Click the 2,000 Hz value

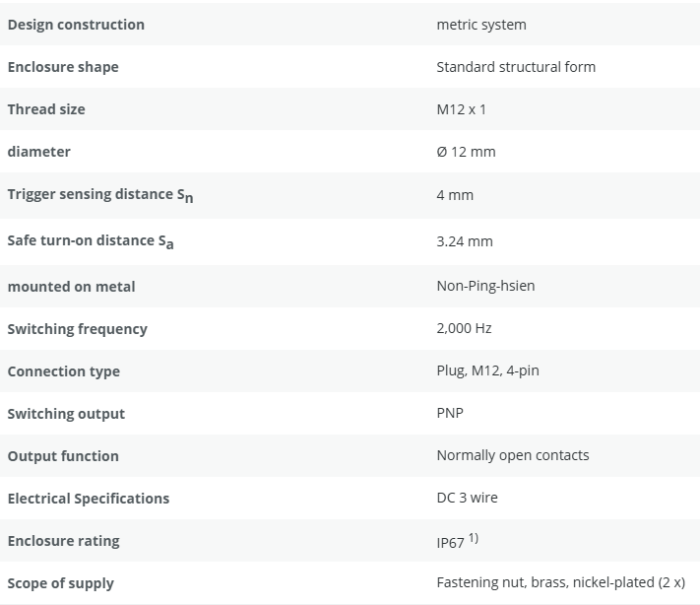coord(464,328)
